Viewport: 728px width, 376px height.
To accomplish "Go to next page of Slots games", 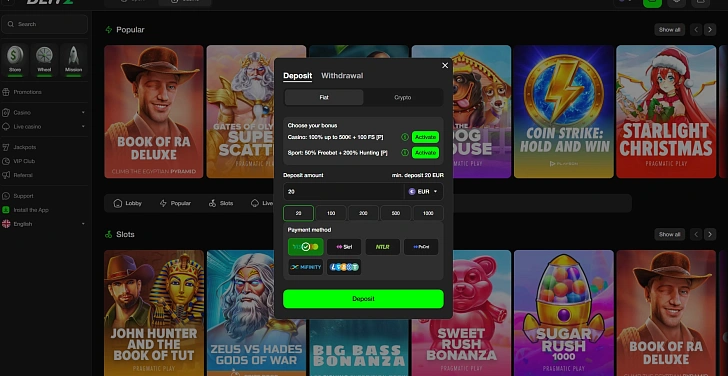I will click(x=709, y=234).
